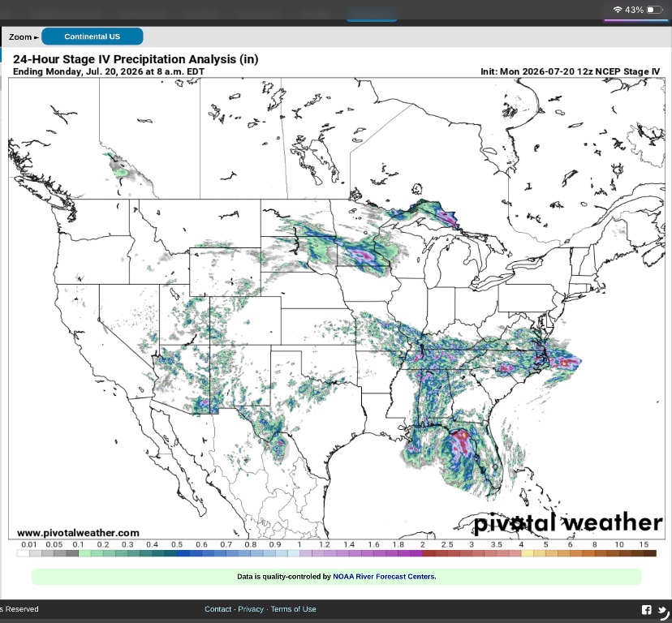Click the 24-Hour Stage IV Precipitation title
This screenshot has width=672, height=623.
pos(136,59)
